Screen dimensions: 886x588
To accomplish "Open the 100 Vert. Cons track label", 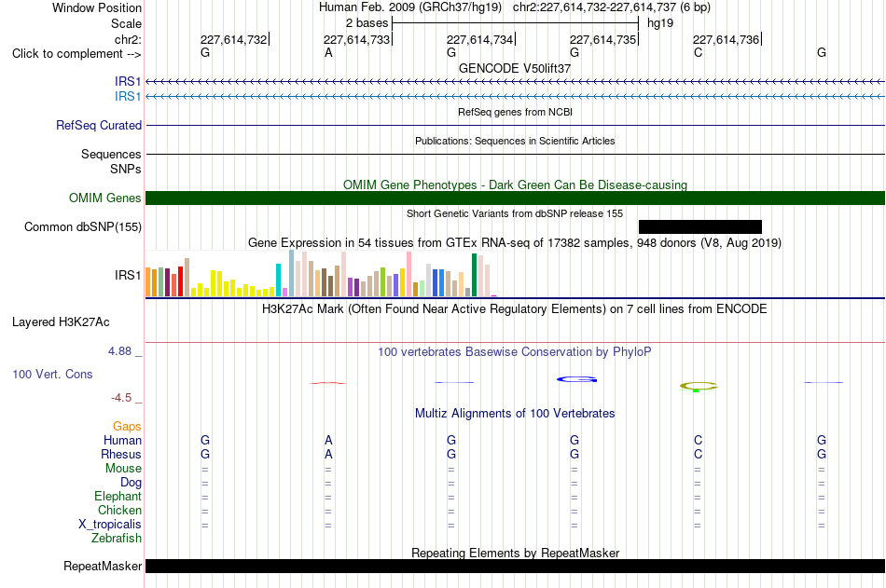I will pyautogui.click(x=52, y=374).
